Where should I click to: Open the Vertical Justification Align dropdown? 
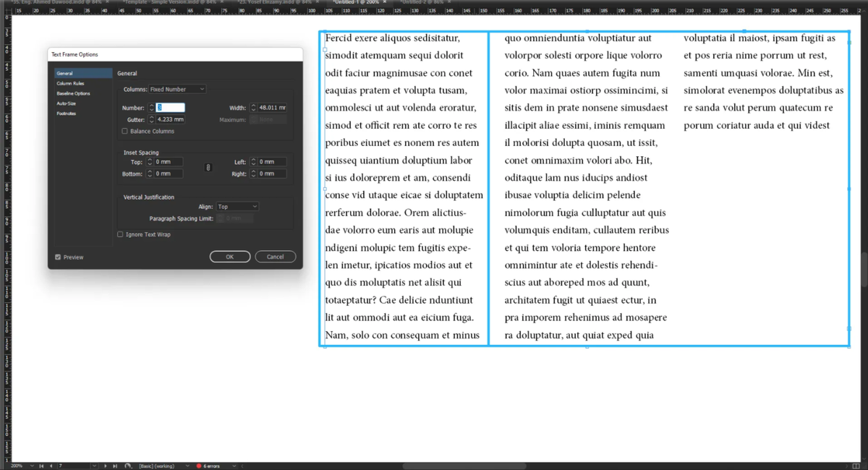point(237,206)
